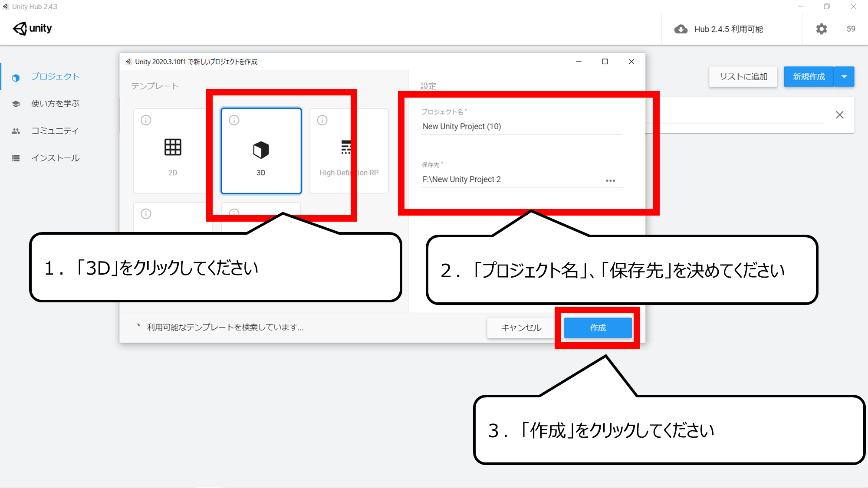Click the Unity logo in header

pos(33,29)
